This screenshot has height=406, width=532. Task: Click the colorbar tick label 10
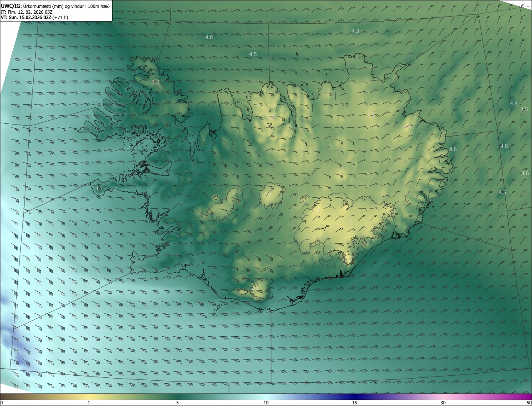[266, 403]
